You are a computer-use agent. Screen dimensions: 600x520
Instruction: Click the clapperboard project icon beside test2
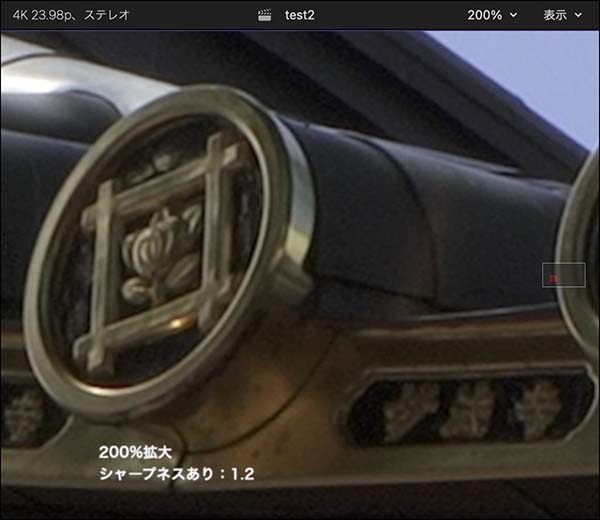264,15
